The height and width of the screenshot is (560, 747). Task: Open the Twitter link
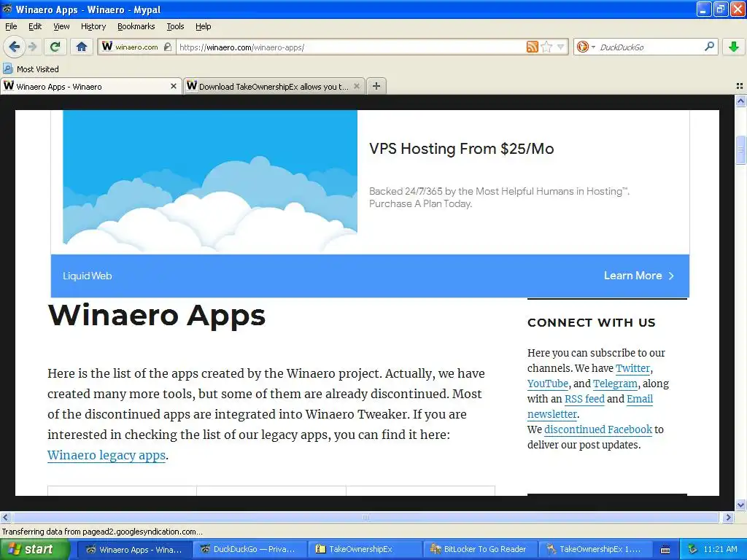coord(632,368)
